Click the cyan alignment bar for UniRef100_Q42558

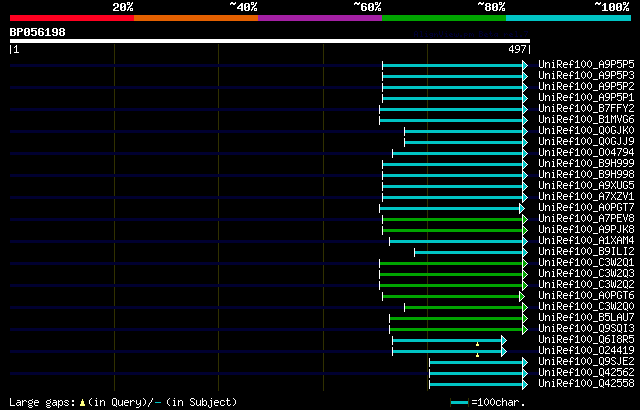coord(476,385)
